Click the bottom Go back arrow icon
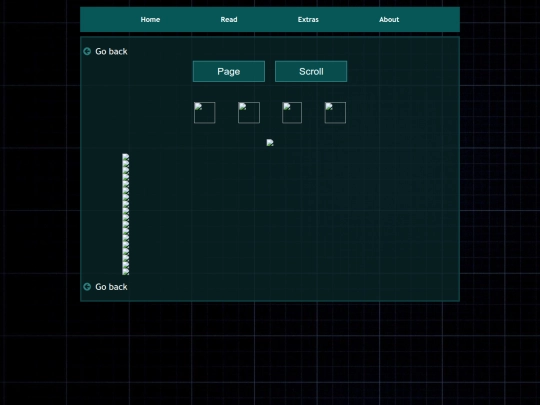Screen dimensions: 540x405 (87, 287)
